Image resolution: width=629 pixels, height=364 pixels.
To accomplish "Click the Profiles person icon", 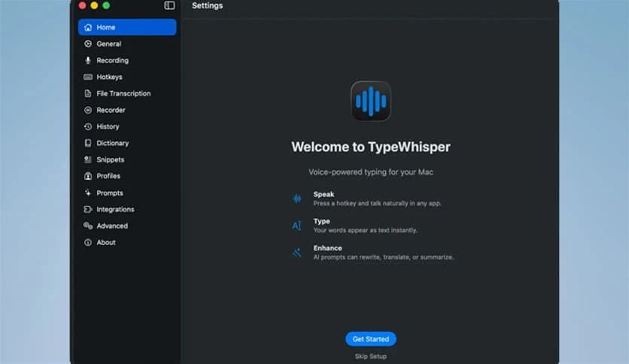I will [88, 176].
